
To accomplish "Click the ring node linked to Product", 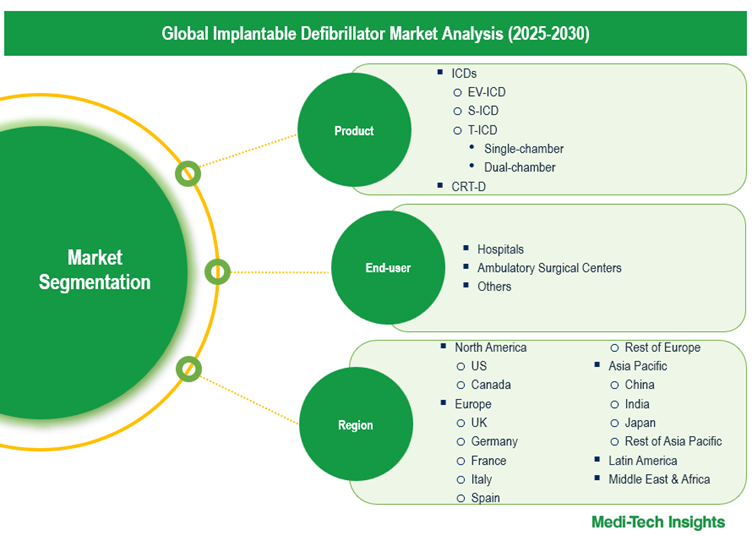I will click(x=188, y=174).
